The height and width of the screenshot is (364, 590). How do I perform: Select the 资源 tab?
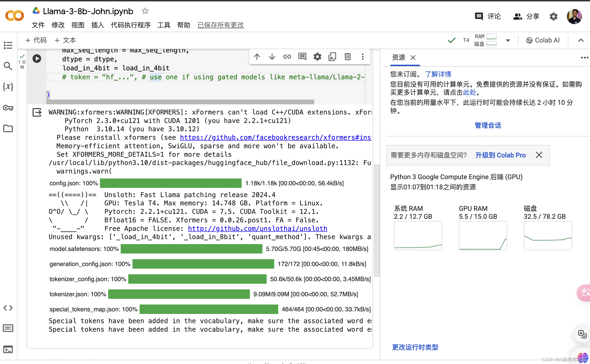tap(398, 57)
